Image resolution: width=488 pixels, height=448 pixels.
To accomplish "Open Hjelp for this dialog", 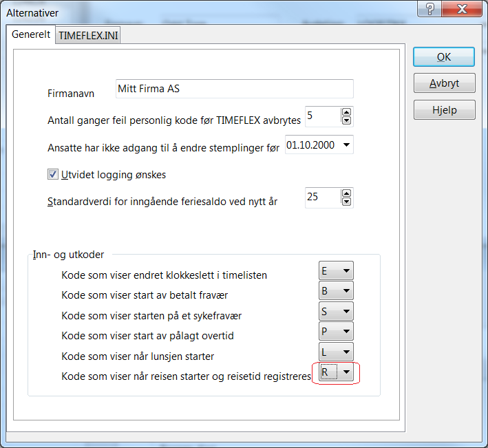I will coord(443,109).
